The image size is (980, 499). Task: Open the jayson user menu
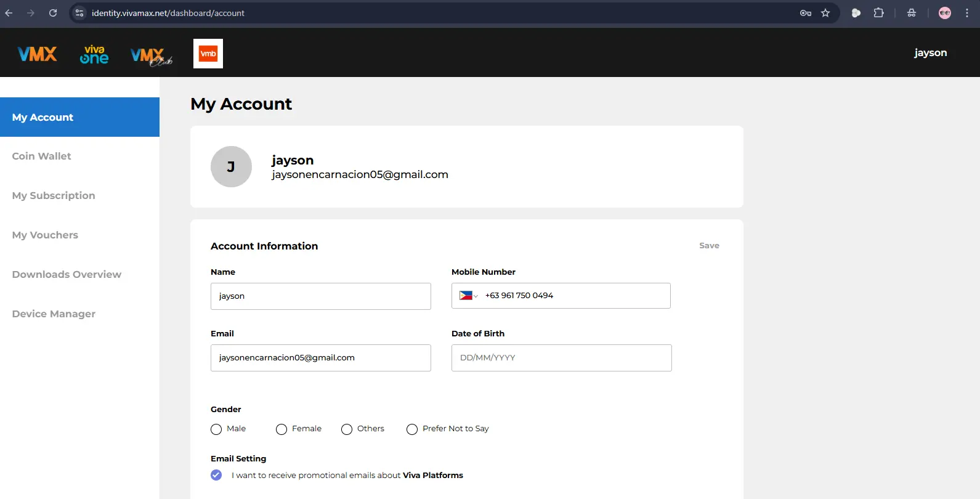point(930,53)
